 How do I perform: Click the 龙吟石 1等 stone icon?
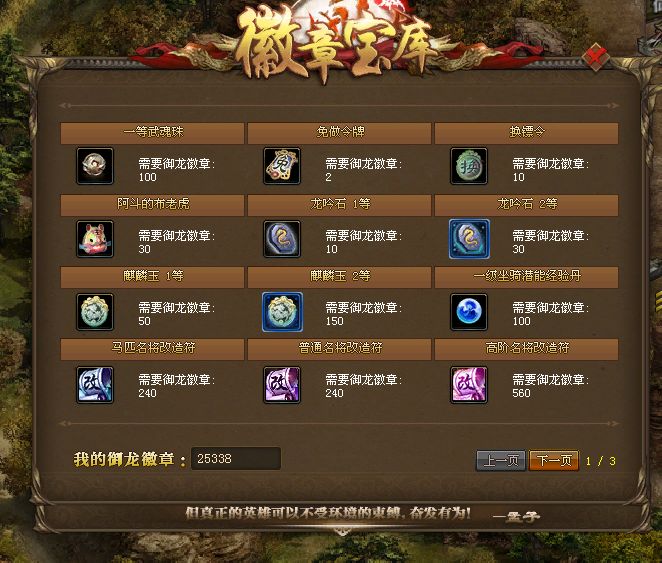point(282,238)
